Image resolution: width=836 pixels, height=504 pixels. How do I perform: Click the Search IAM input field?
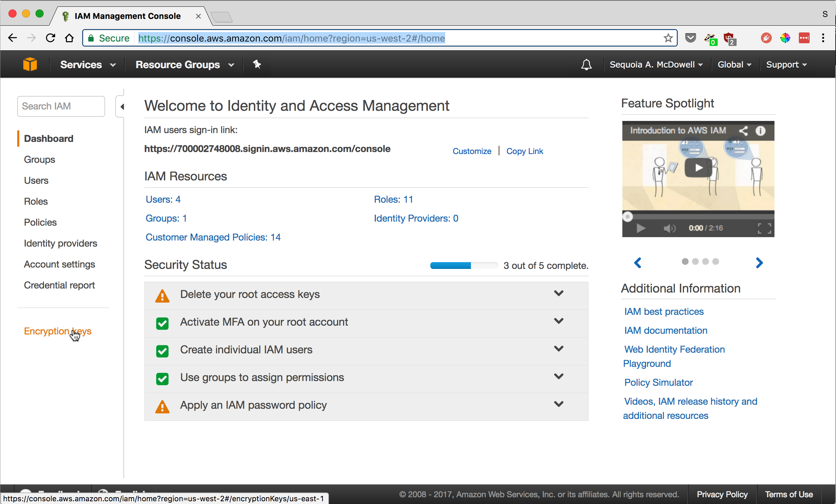[61, 106]
